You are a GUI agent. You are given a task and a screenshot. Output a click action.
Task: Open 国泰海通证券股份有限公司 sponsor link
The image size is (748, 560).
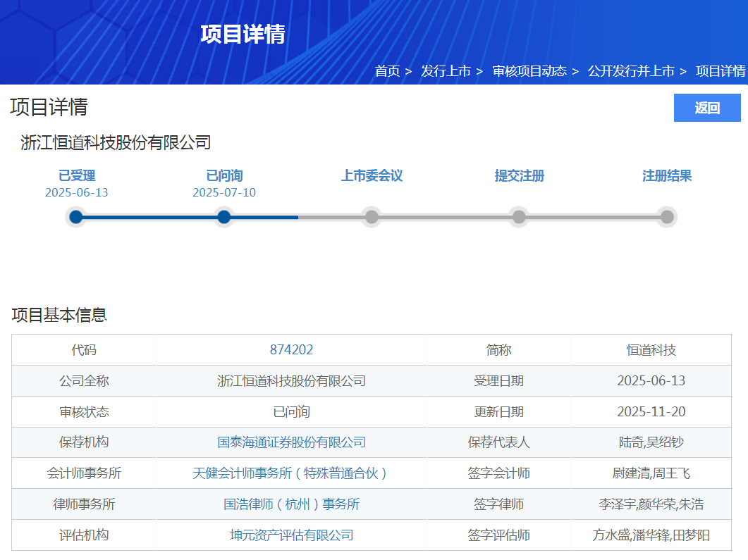(x=291, y=442)
